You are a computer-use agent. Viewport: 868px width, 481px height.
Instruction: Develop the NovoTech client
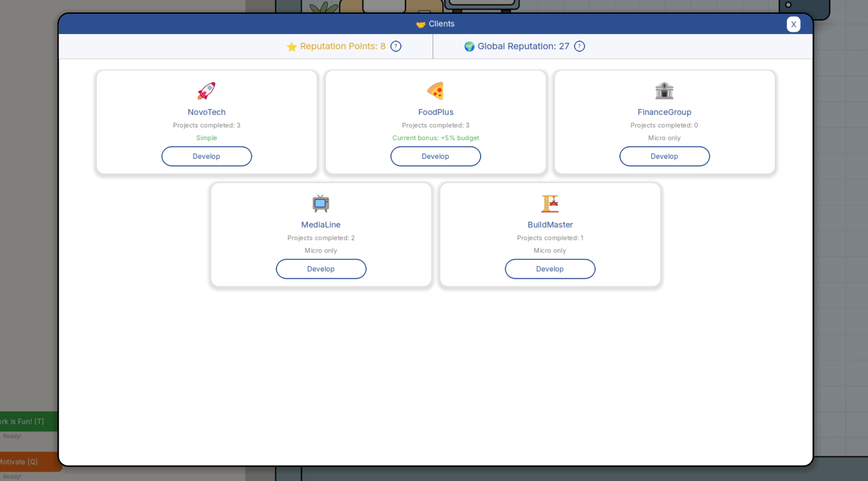[x=206, y=156]
